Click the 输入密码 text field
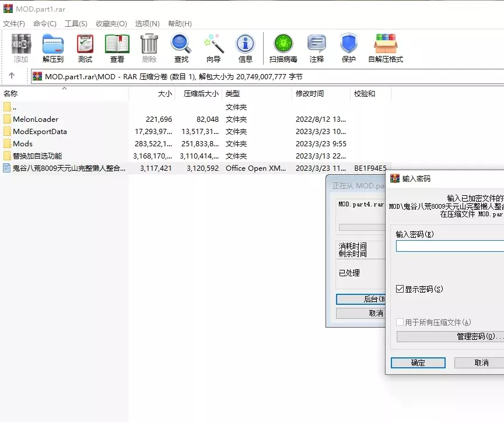This screenshot has height=422, width=504. [450, 246]
